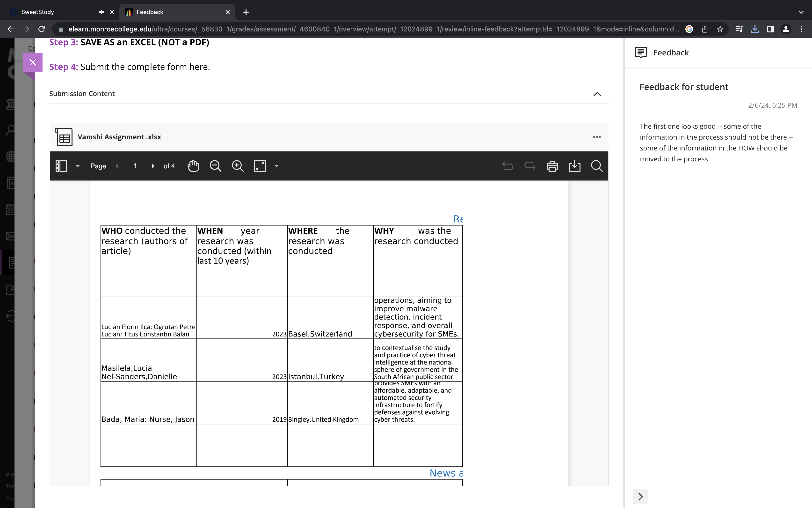The image size is (812, 508).
Task: Click the Feedback for student heading
Action: pos(684,87)
